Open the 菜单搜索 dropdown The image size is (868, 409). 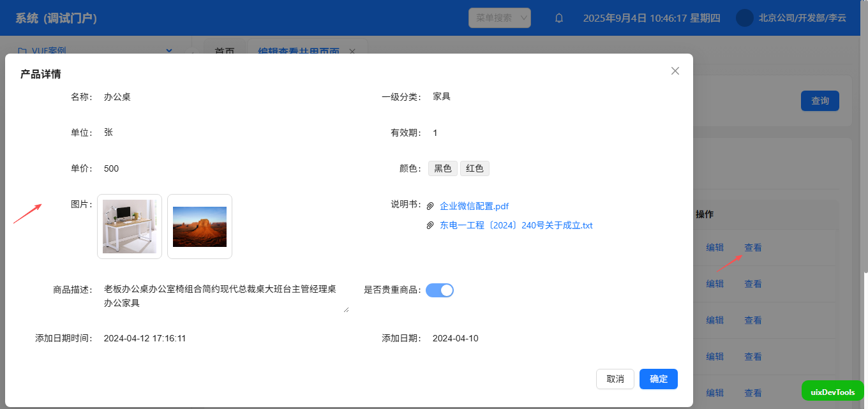pyautogui.click(x=500, y=18)
